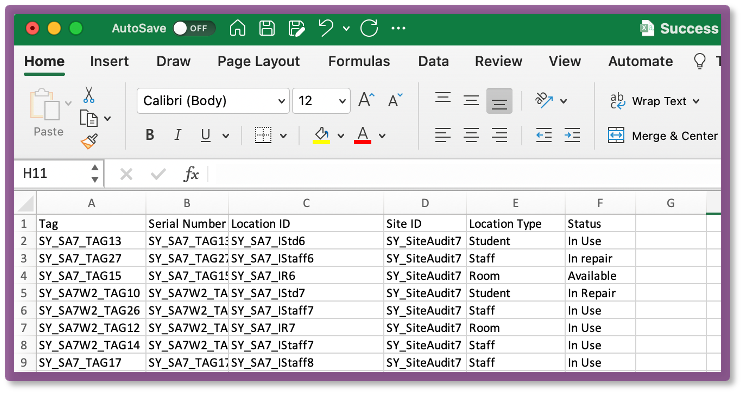Open the View tab
The image size is (744, 394).
click(565, 61)
